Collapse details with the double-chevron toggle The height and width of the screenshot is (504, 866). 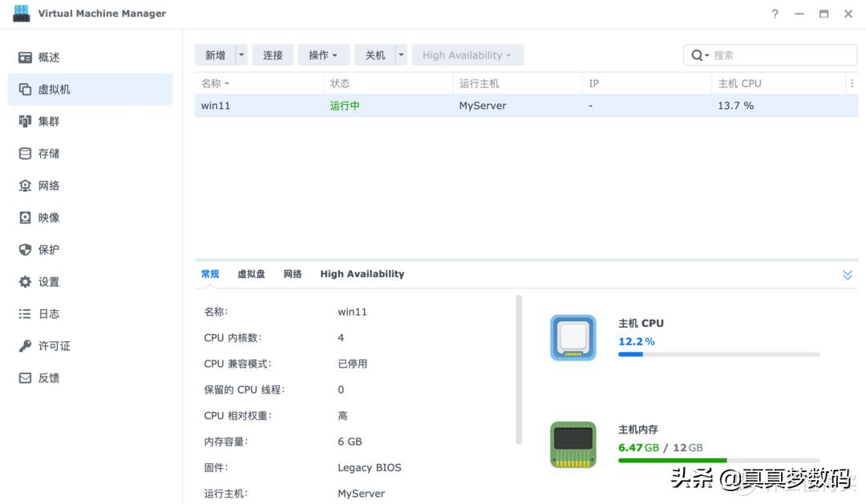(847, 274)
